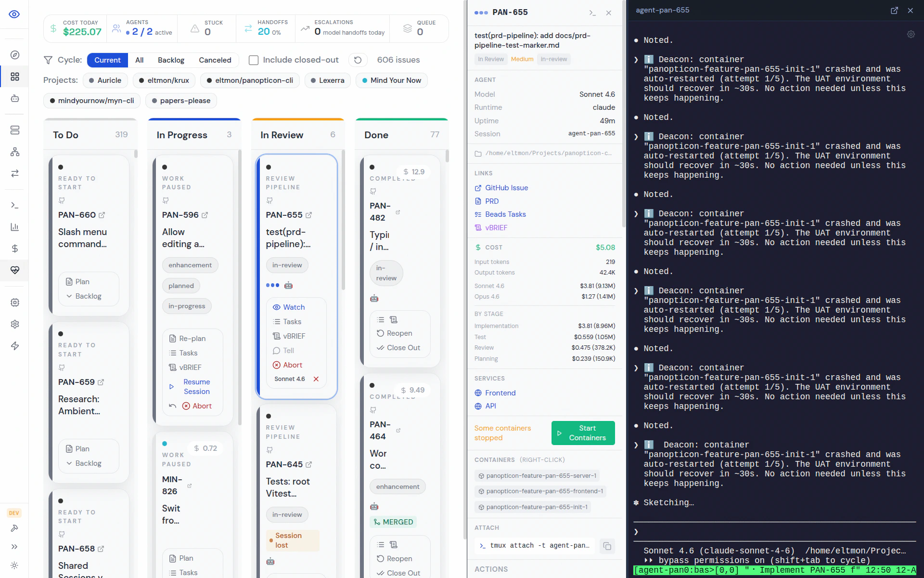Open the dollar costs icon in sidebar

click(15, 249)
